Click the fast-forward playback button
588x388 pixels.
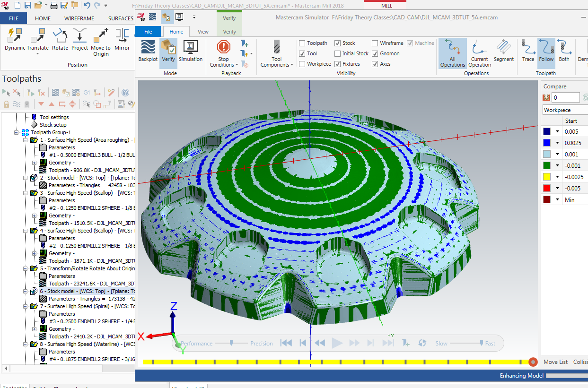354,343
